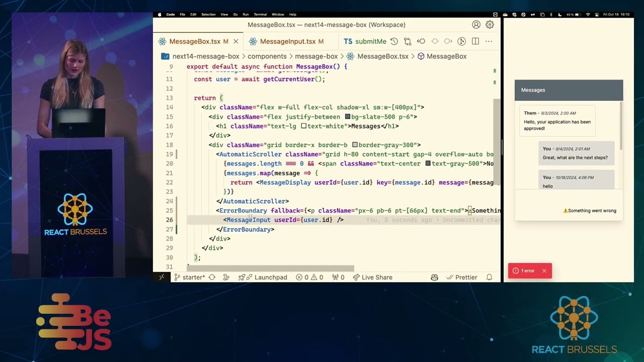Open the submitMe TypeScript tab
This screenshot has width=644, height=362.
coord(365,41)
